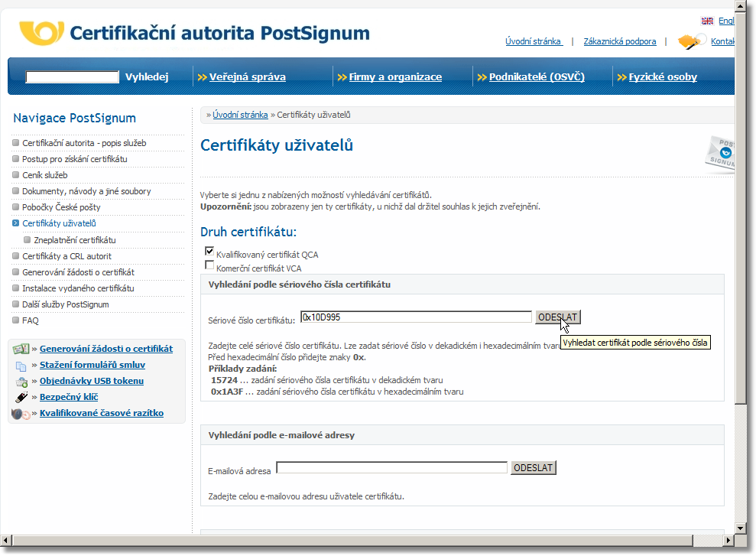Open the Kontakt link in header
Image resolution: width=756 pixels, height=556 pixels.
[x=722, y=41]
